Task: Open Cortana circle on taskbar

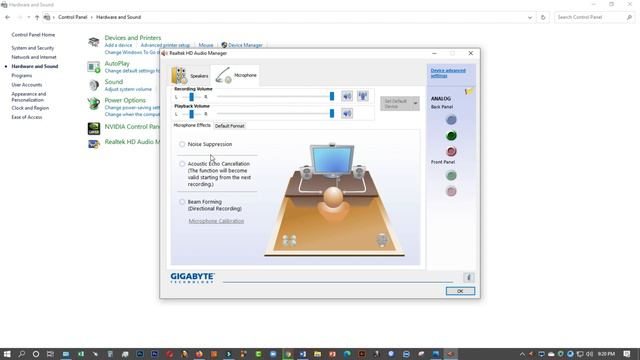Action: pyautogui.click(x=36, y=354)
